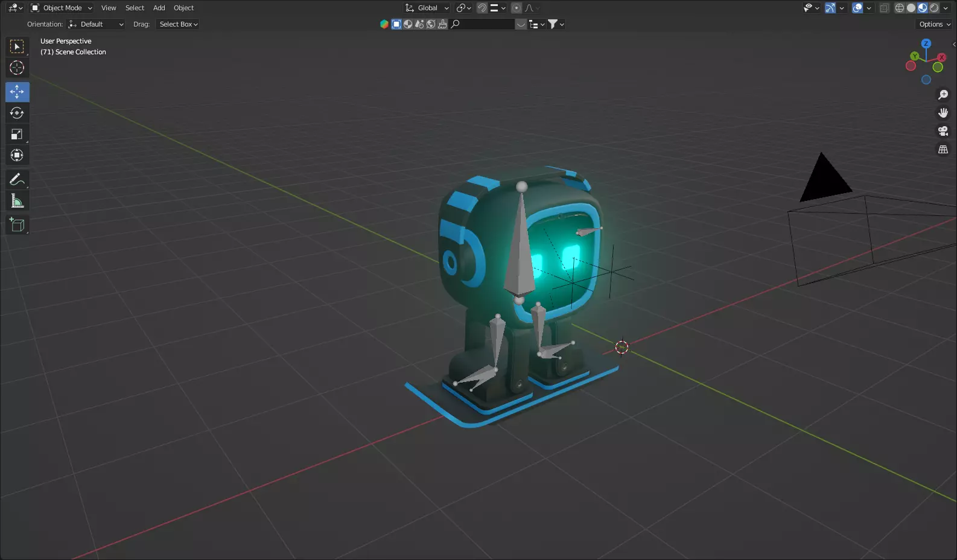Screen dimensions: 957x560
Task: Activate the combined Transform tool
Action: (17, 155)
